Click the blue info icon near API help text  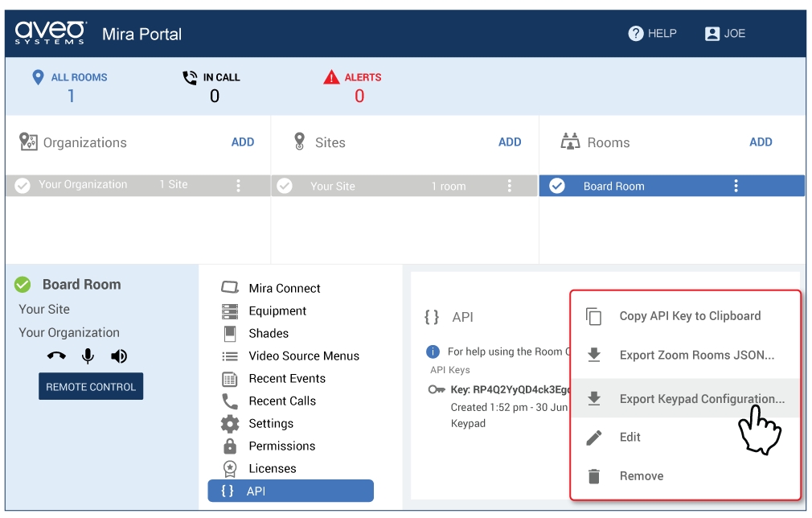tap(433, 351)
